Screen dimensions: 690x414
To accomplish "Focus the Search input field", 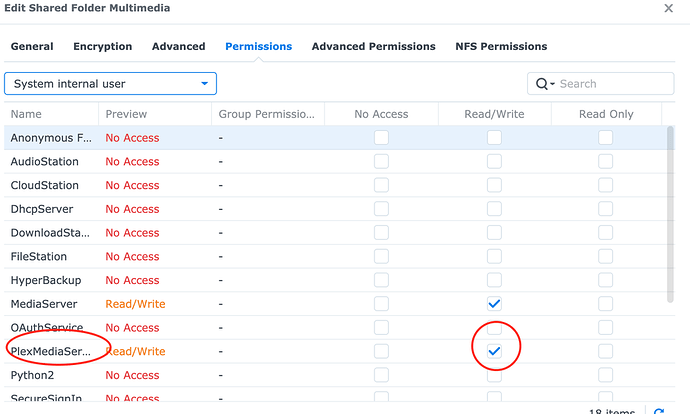I will (x=601, y=84).
